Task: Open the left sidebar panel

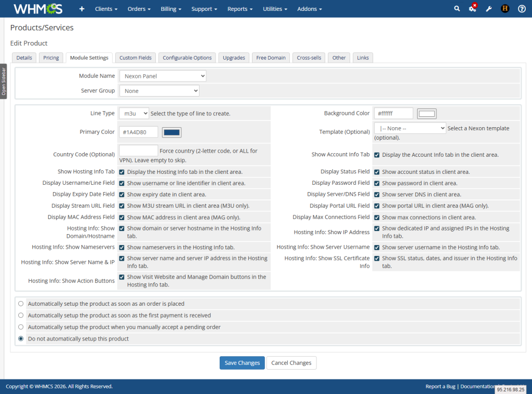Action: coord(4,80)
